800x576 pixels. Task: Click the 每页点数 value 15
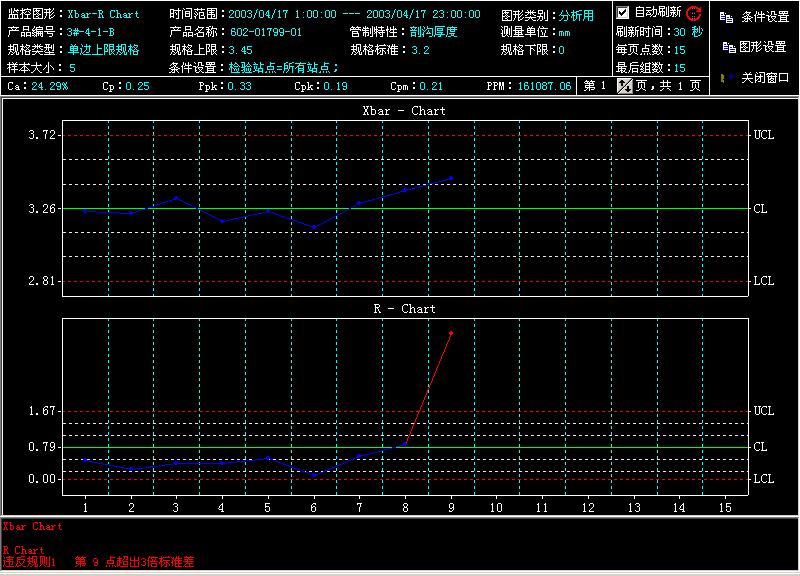(680, 50)
